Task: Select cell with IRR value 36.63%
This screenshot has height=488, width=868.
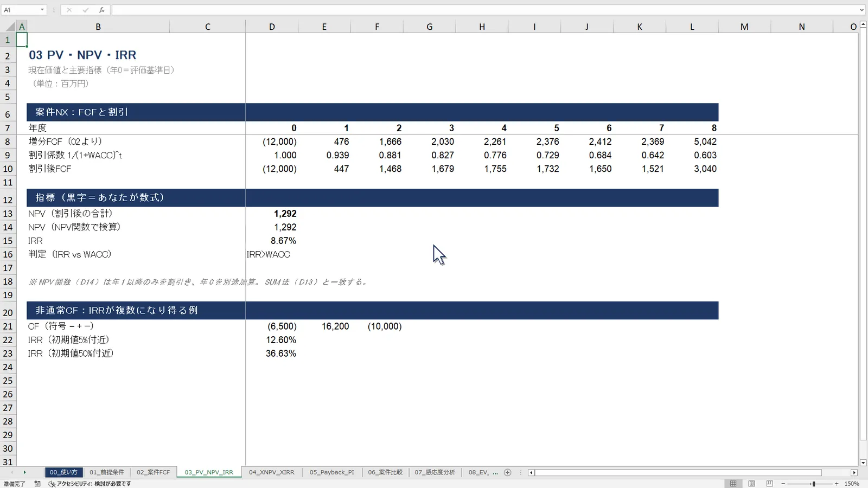Action: (x=272, y=354)
